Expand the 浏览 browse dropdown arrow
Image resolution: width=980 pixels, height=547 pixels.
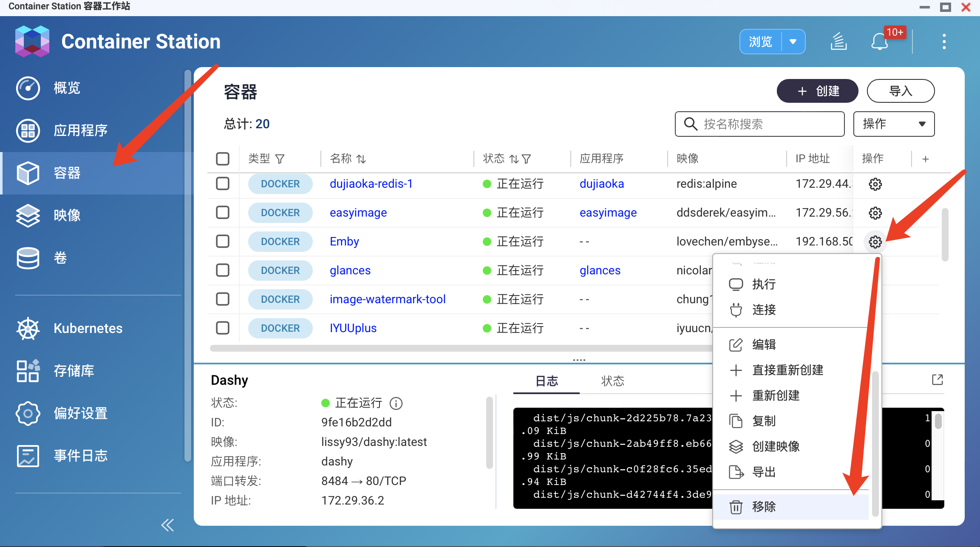tap(793, 42)
